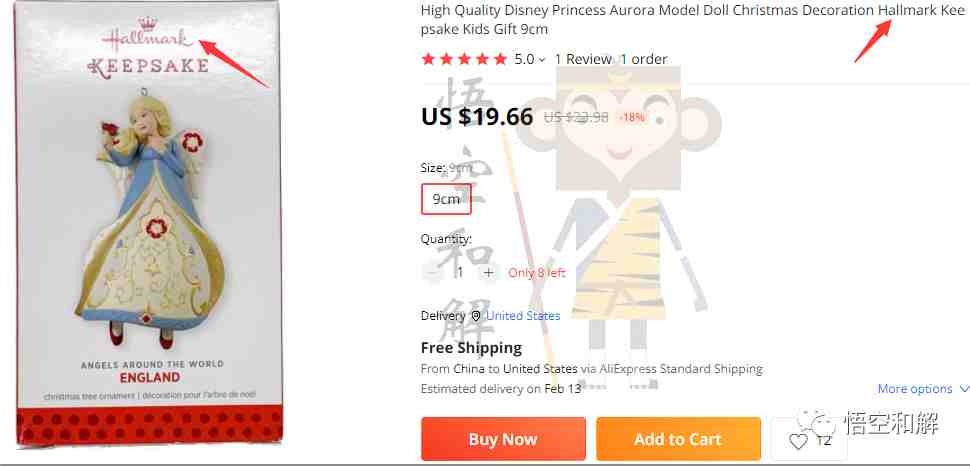Screen dimensions: 970x466
Task: Click the Buy Now button
Action: 503,439
